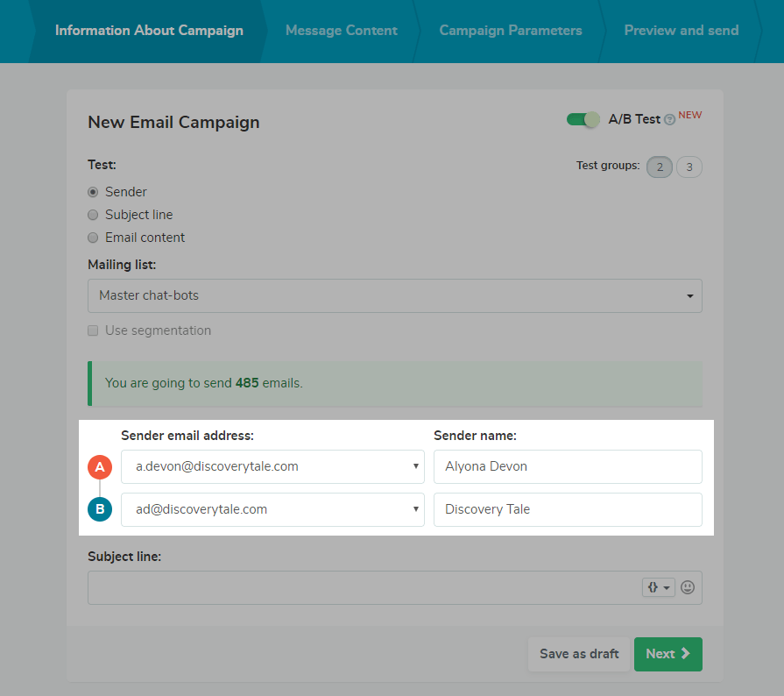Open the emoji picker in Subject line
The width and height of the screenshot is (784, 696).
pos(688,587)
